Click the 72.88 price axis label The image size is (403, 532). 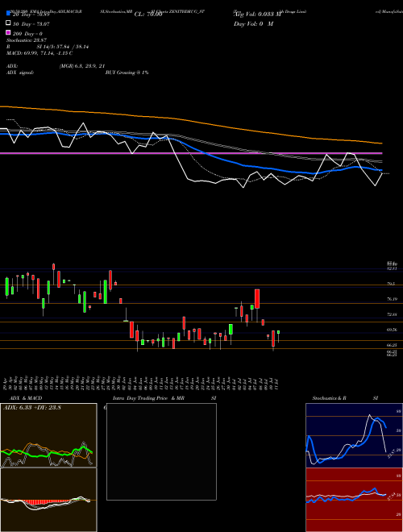pos(392,314)
